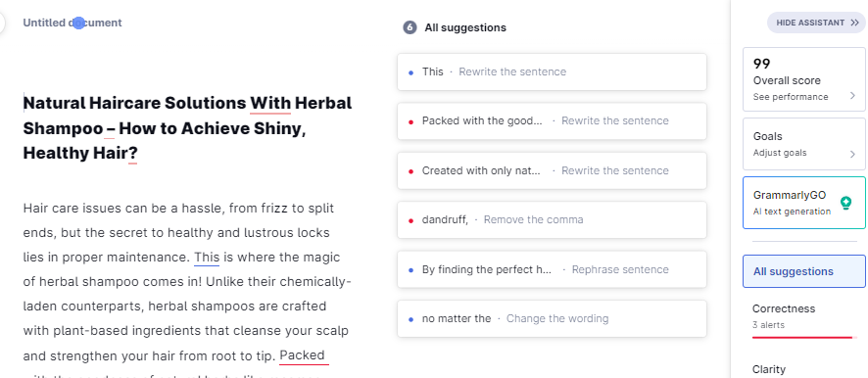Click the double-chevron icon in Hide Assistant
The width and height of the screenshot is (868, 378).
[854, 23]
